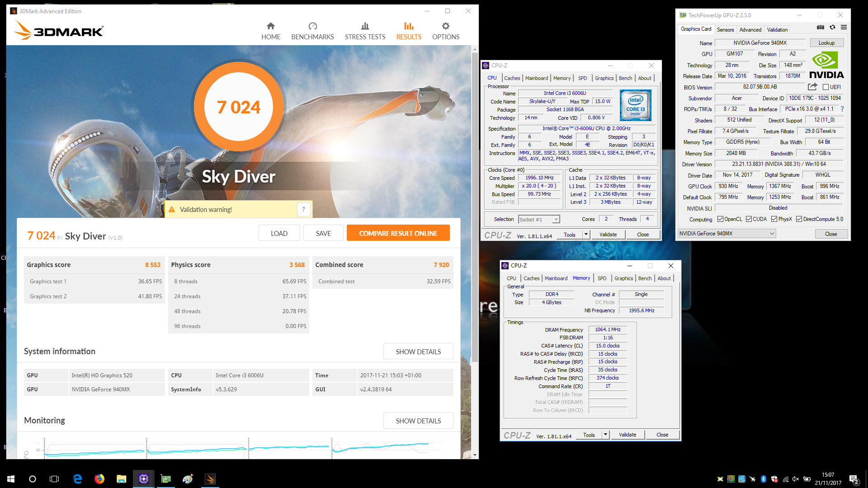Go to STRESS TESTS in 3DMark
Screen dimensions: 868x488
(x=365, y=31)
